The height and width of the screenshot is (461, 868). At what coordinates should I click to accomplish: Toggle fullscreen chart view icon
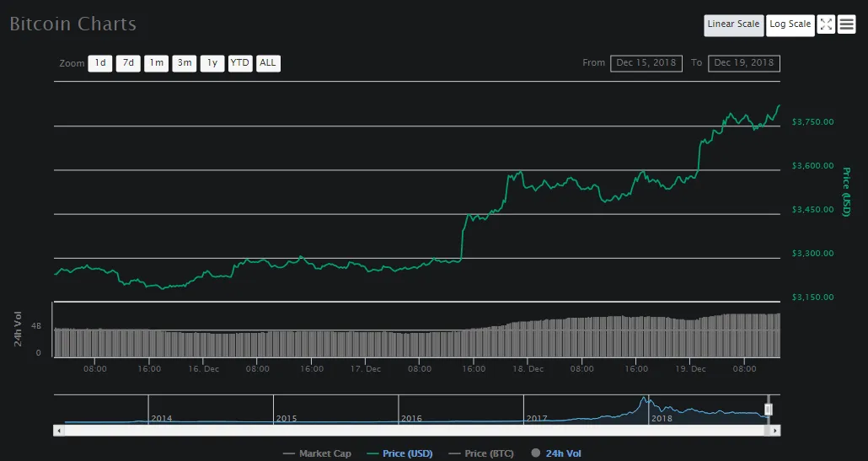(x=825, y=24)
